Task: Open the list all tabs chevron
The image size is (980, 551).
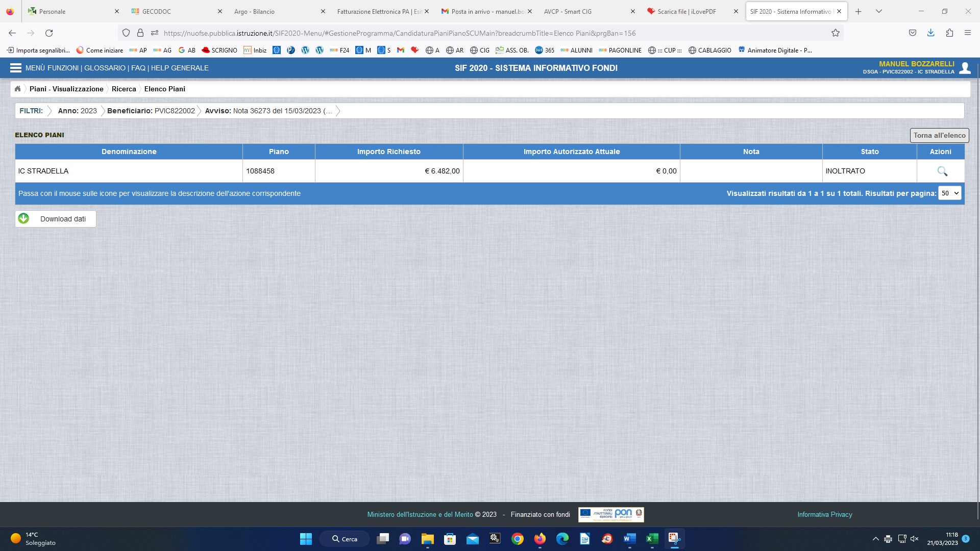Action: pos(878,11)
